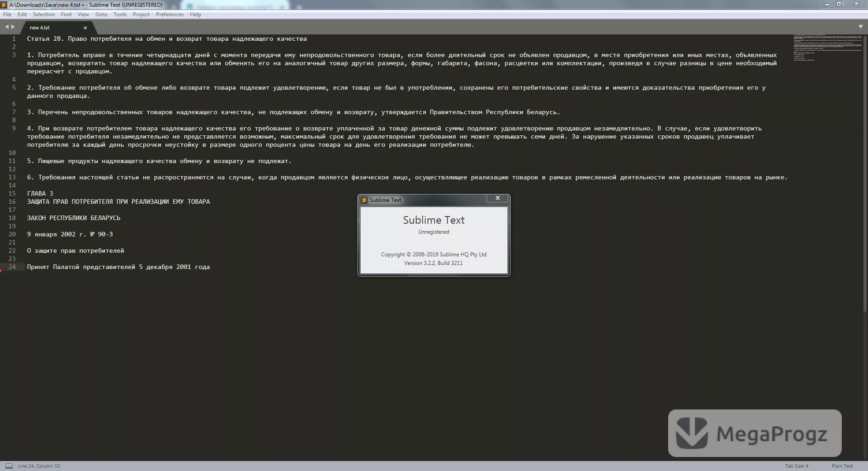Click paragraph '6. Требования настоящей статьи'
868x471 pixels.
click(x=407, y=177)
